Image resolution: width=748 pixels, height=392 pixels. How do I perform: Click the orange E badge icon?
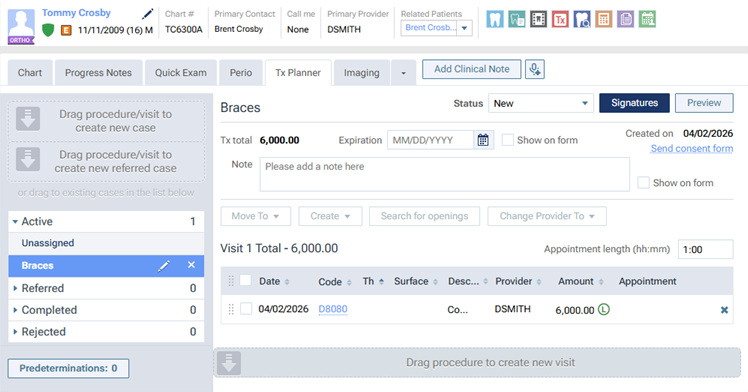[x=66, y=30]
